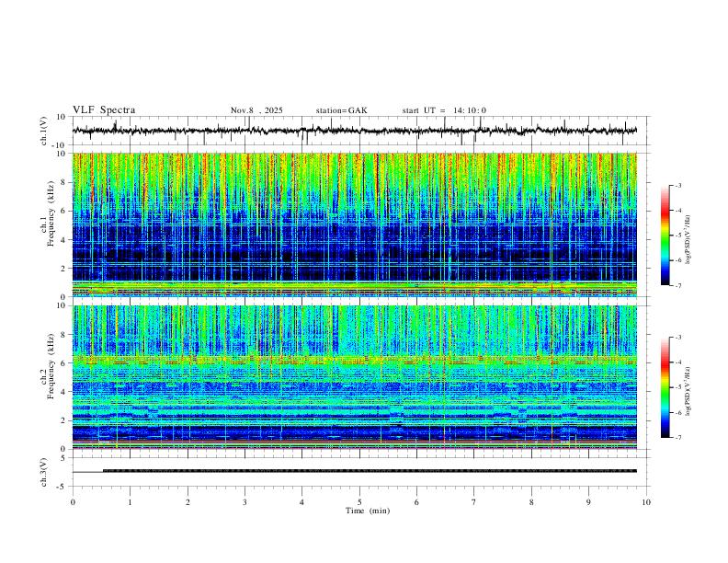
Task: Select the ch.1 colorbar 'log(PSD)(V²/Hz)' label
Action: click(x=688, y=240)
